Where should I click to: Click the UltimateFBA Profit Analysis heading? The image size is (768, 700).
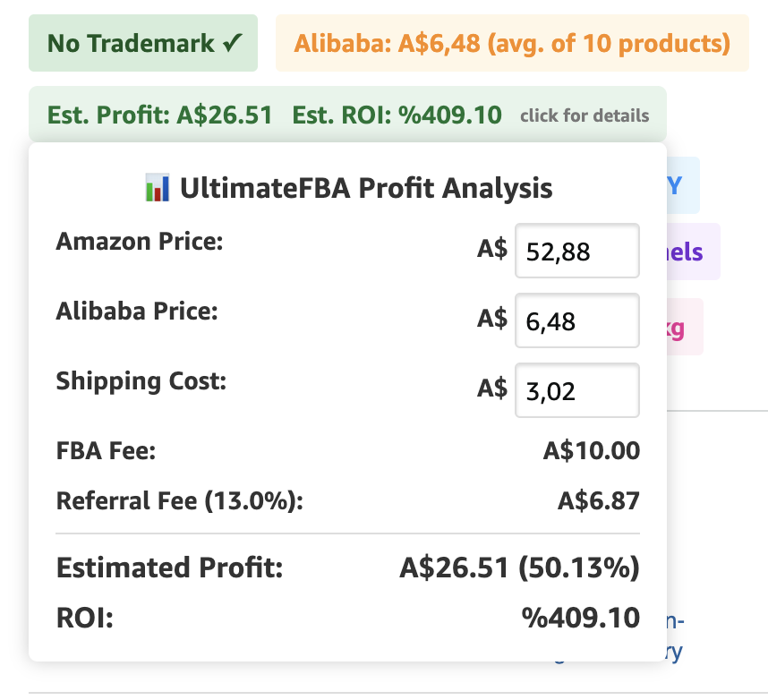365,188
